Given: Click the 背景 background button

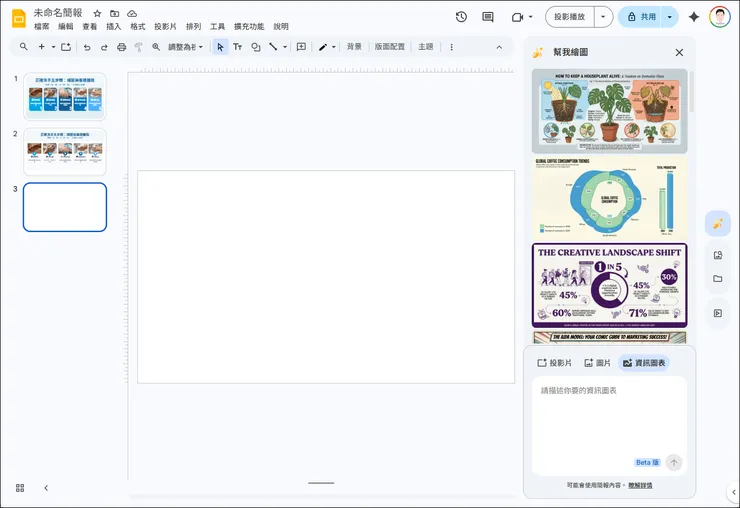Looking at the screenshot, I should pyautogui.click(x=354, y=47).
